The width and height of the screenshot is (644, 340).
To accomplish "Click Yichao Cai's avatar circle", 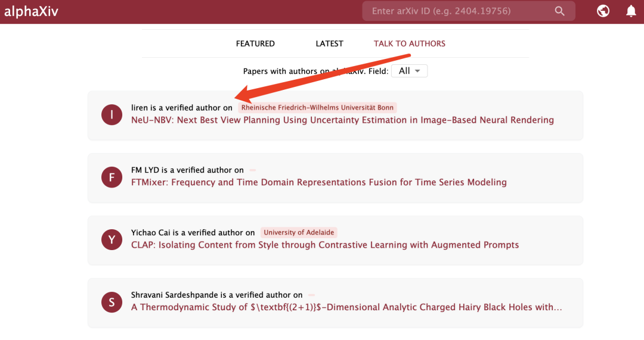I will click(112, 239).
